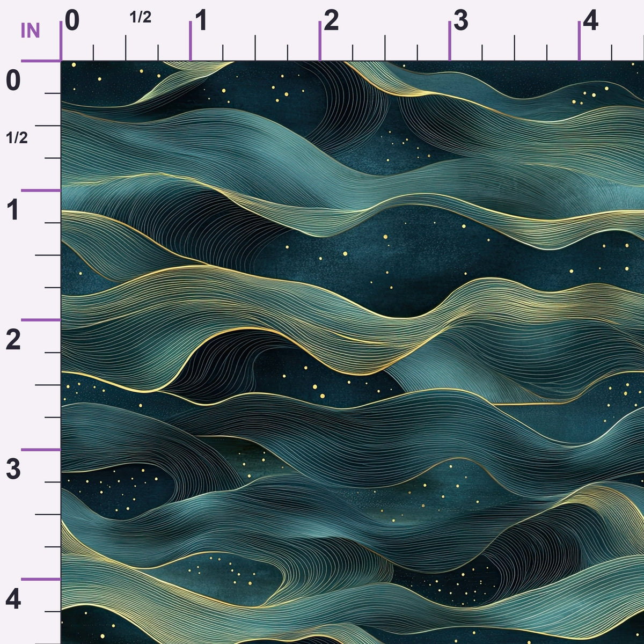The height and width of the screenshot is (644, 644).
Task: Click the 3 on the top ruler
Action: pos(461,21)
